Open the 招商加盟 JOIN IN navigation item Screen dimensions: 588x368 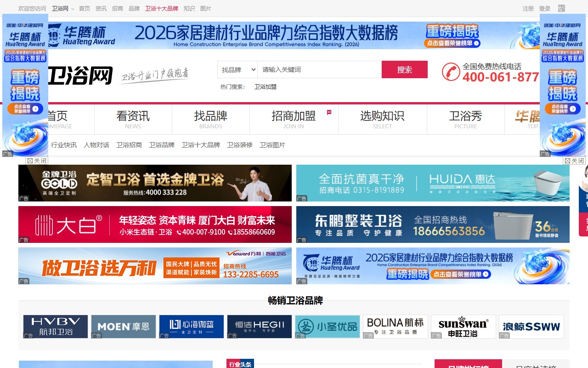point(294,119)
